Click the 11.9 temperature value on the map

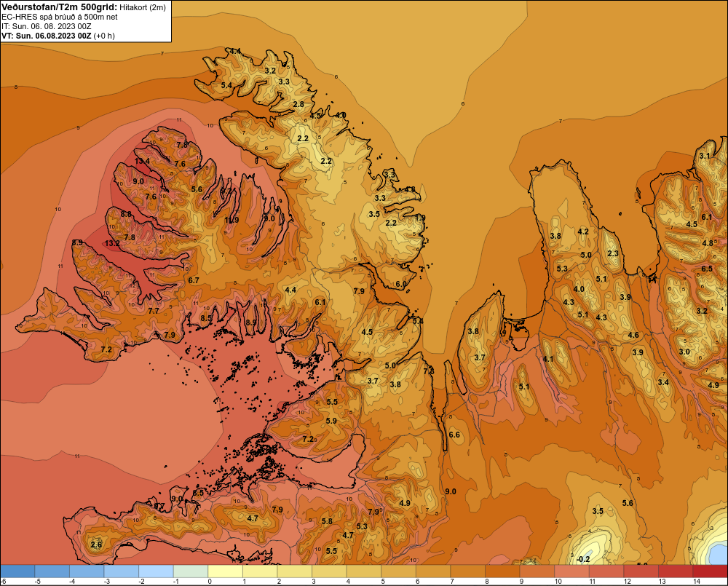[x=232, y=220]
